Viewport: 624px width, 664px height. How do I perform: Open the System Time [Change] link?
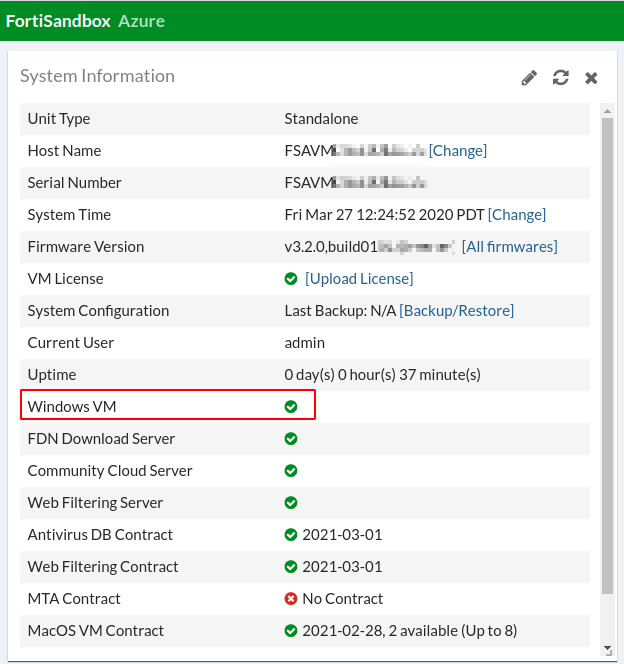tap(516, 215)
